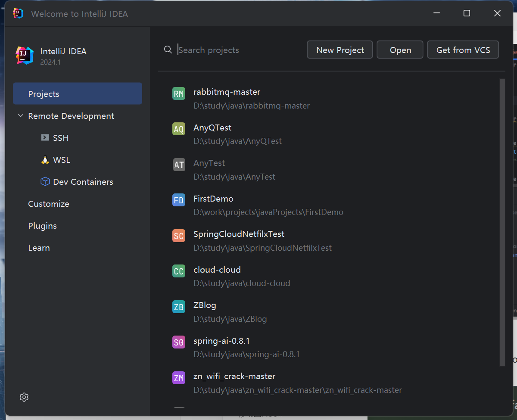Click the WSL penguin icon
This screenshot has height=420, width=517.
45,159
